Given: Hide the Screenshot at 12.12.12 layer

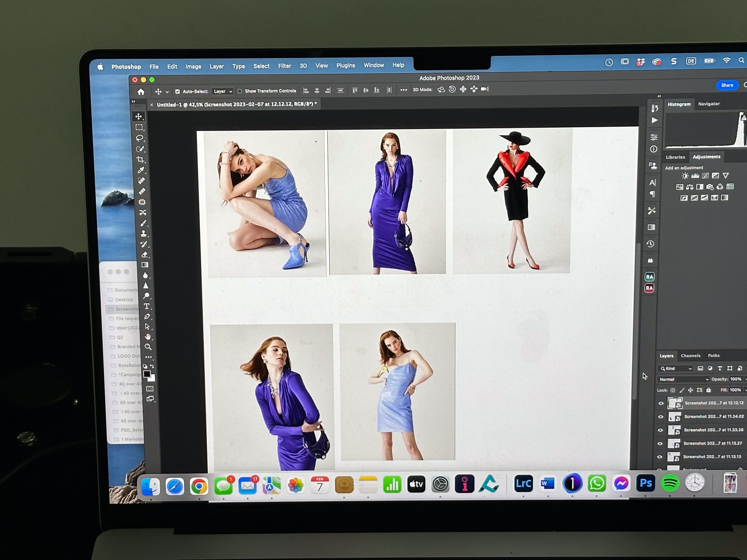Looking at the screenshot, I should pyautogui.click(x=661, y=403).
